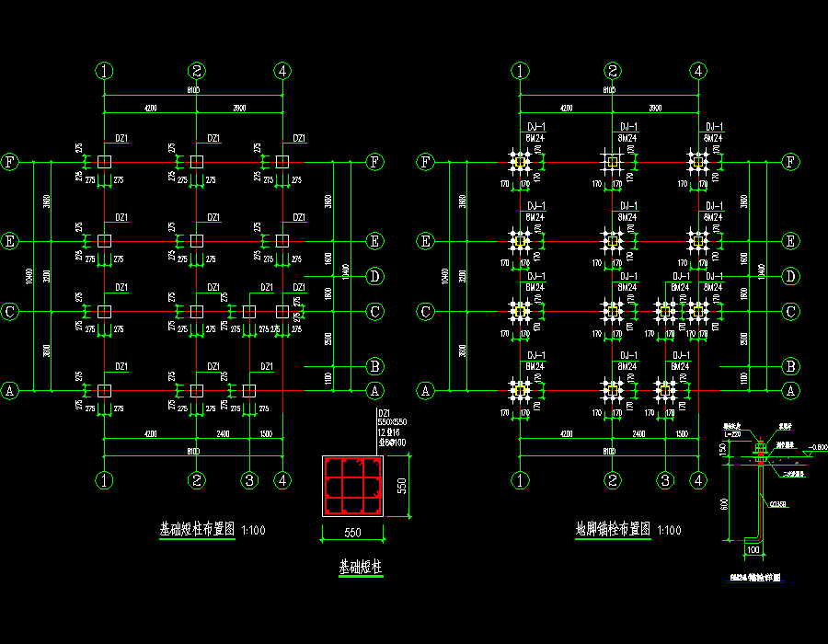This screenshot has width=828, height=644.
Task: Click grid bubble D in the short-column plan
Action: point(375,276)
